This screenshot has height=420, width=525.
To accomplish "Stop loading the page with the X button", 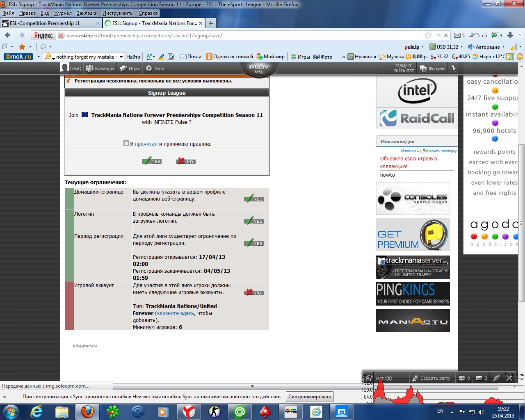I will click(x=446, y=35).
